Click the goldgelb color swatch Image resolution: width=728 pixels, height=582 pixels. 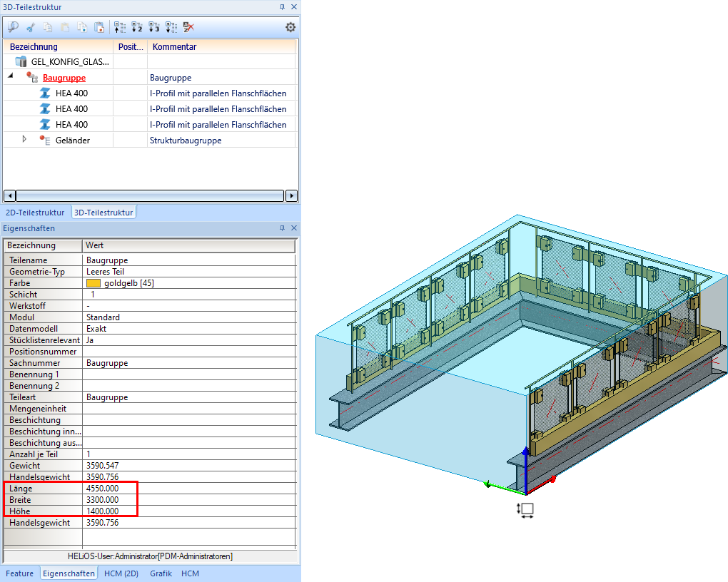point(93,283)
